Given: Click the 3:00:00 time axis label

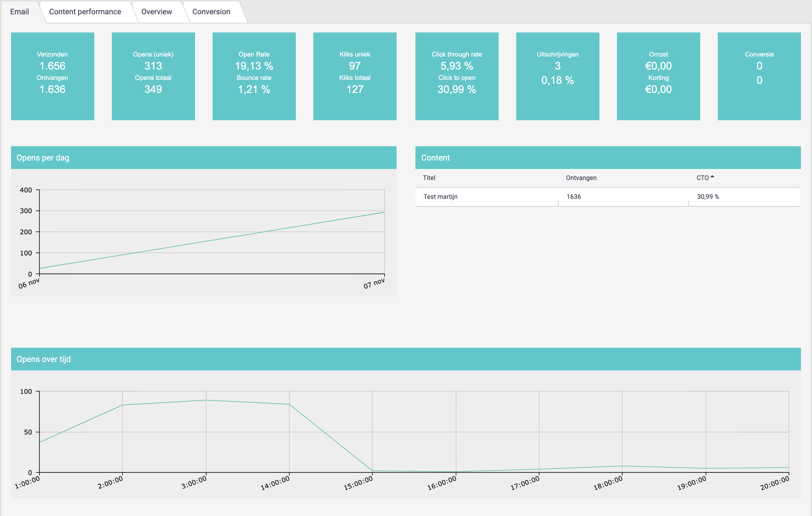Looking at the screenshot, I should click(x=194, y=482).
